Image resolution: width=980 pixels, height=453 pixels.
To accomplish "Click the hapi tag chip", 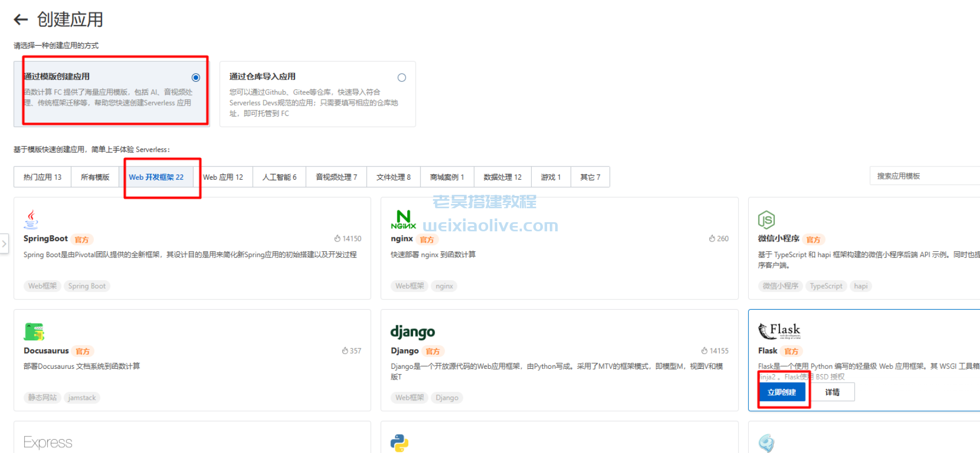I will [x=861, y=286].
